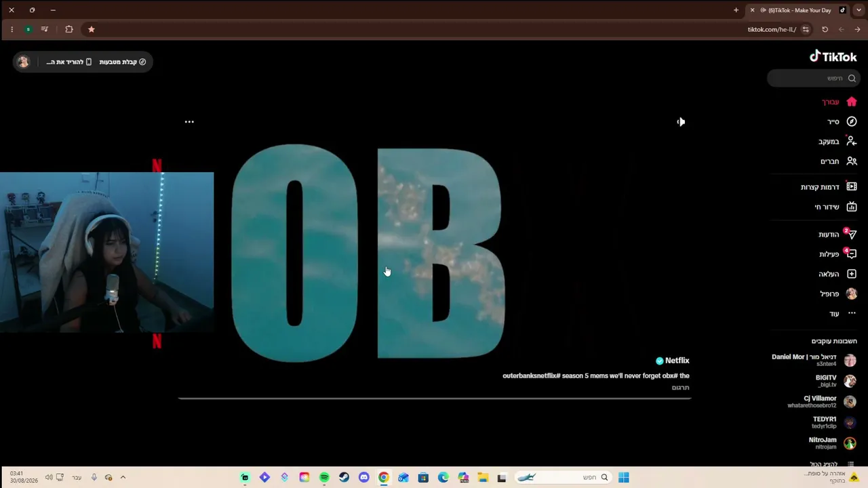Open the Chrome three-dot menu
Image resolution: width=868 pixels, height=488 pixels.
[12, 29]
